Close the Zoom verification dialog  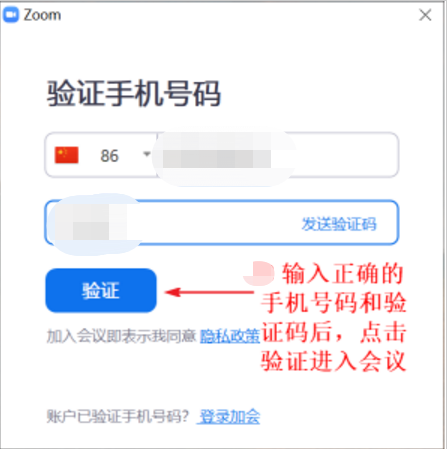(x=425, y=15)
